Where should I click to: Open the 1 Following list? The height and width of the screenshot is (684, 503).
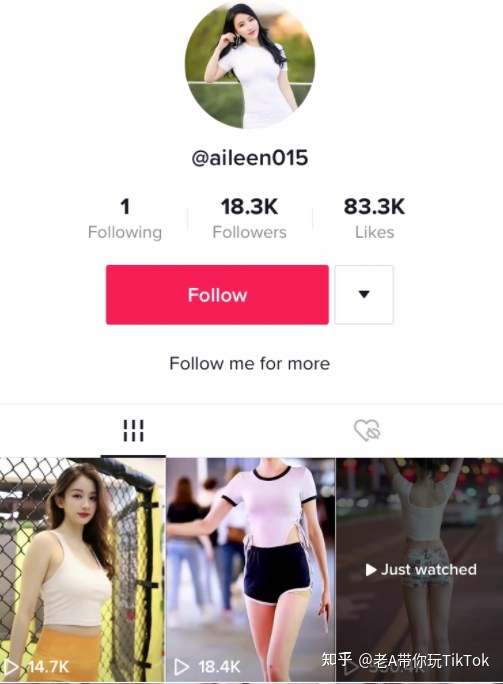(x=125, y=218)
